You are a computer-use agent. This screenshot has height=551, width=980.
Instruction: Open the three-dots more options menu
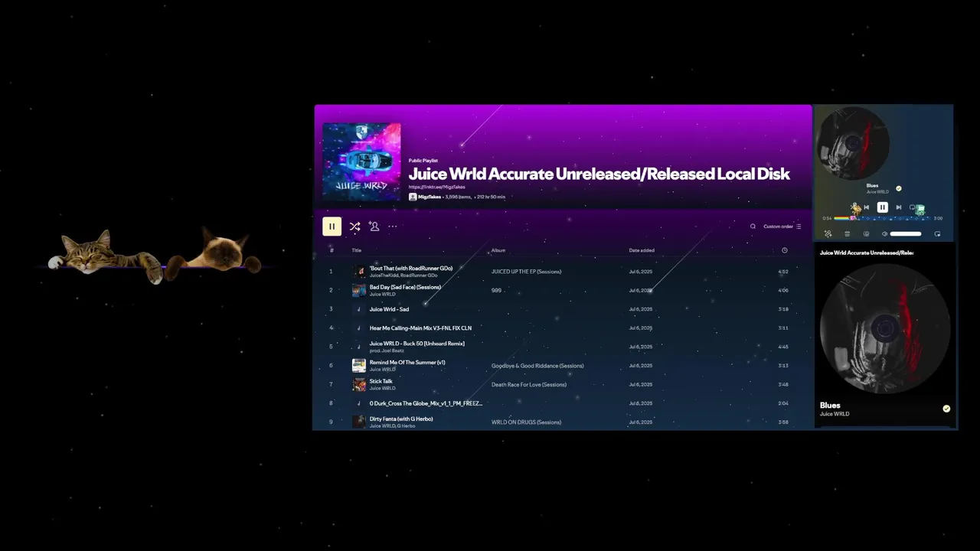click(x=393, y=227)
